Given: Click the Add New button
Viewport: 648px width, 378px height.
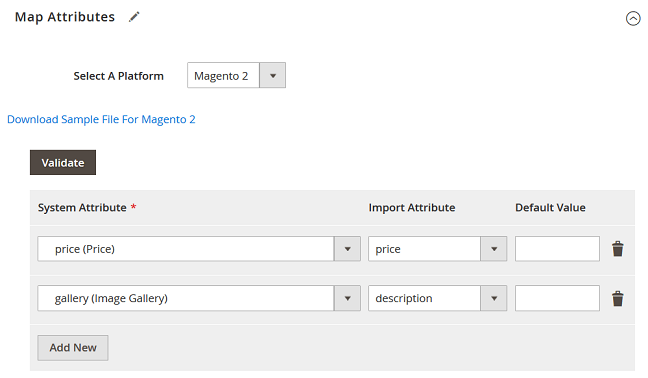Looking at the screenshot, I should click(x=73, y=348).
